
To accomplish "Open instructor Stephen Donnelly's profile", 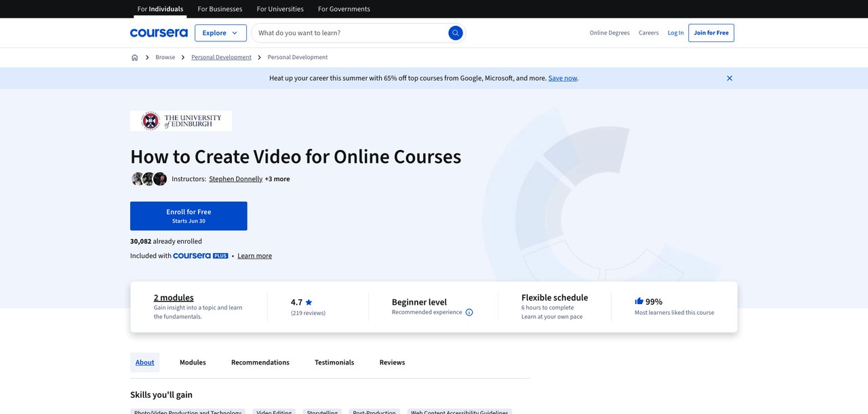I will point(235,179).
